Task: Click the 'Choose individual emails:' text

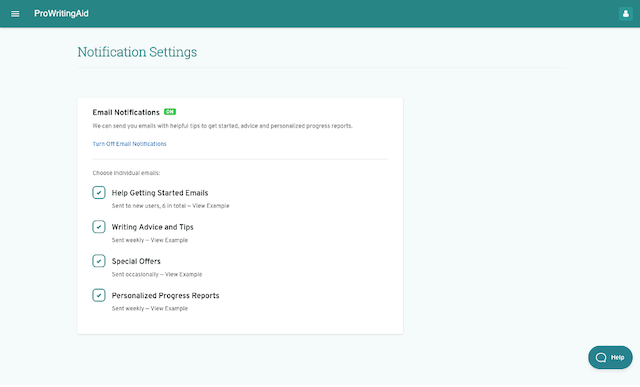Action: click(x=126, y=173)
